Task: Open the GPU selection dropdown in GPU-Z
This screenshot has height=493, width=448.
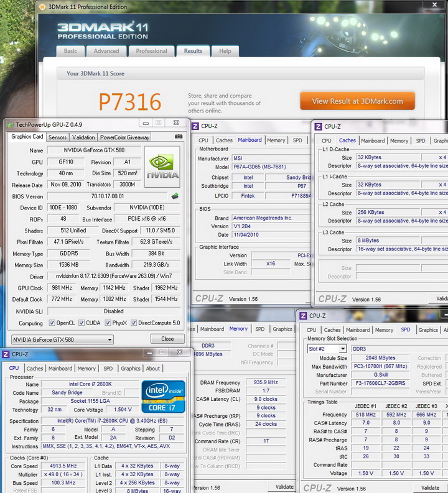Action: (x=62, y=339)
